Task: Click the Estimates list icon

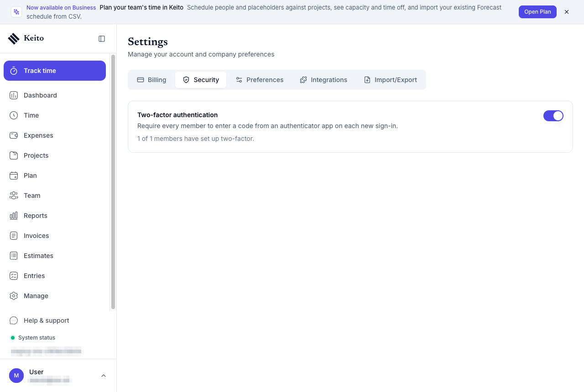Action: 14,256
